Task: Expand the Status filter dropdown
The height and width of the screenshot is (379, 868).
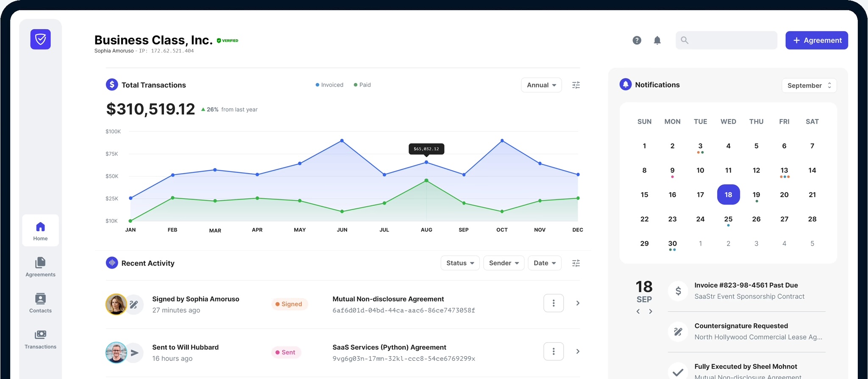Action: 460,263
